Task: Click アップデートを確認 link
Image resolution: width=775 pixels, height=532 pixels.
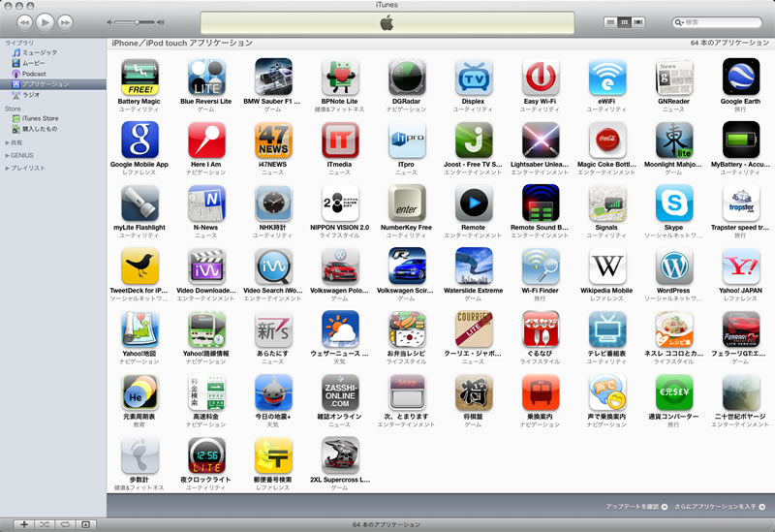Action: (637, 507)
